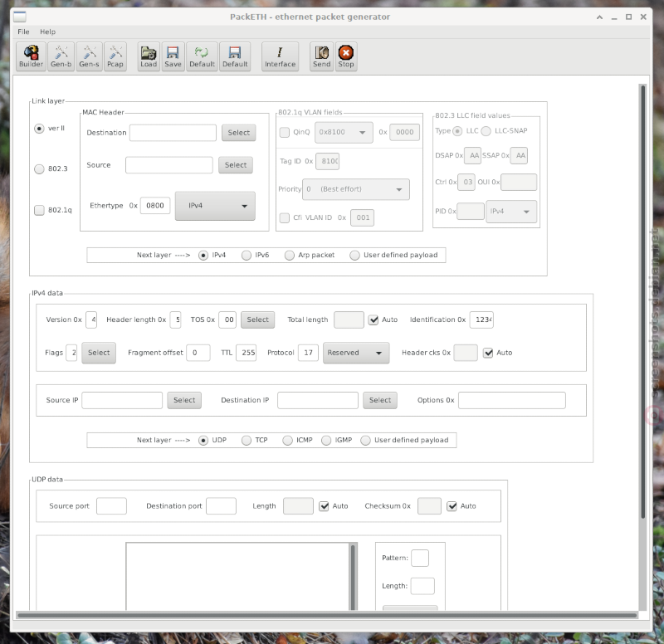Click Select next to Destination IP

tap(380, 400)
